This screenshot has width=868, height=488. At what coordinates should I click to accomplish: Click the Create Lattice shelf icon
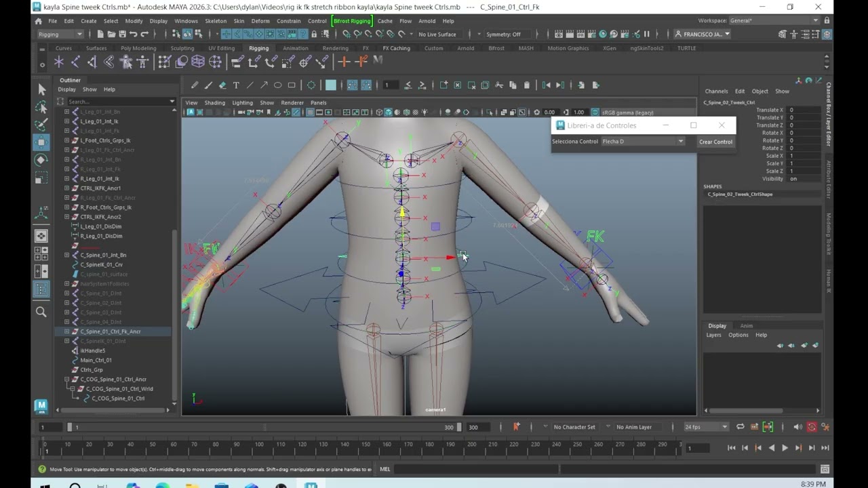198,62
